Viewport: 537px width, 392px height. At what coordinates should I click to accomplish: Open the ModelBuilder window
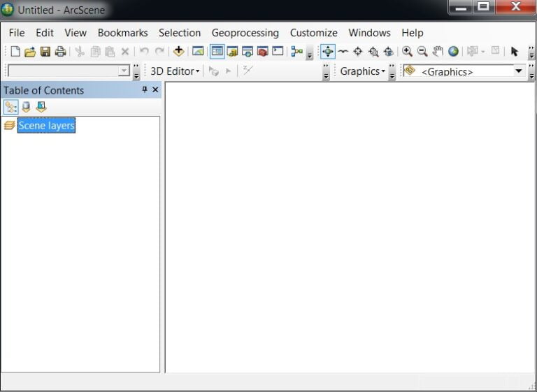pyautogui.click(x=297, y=51)
